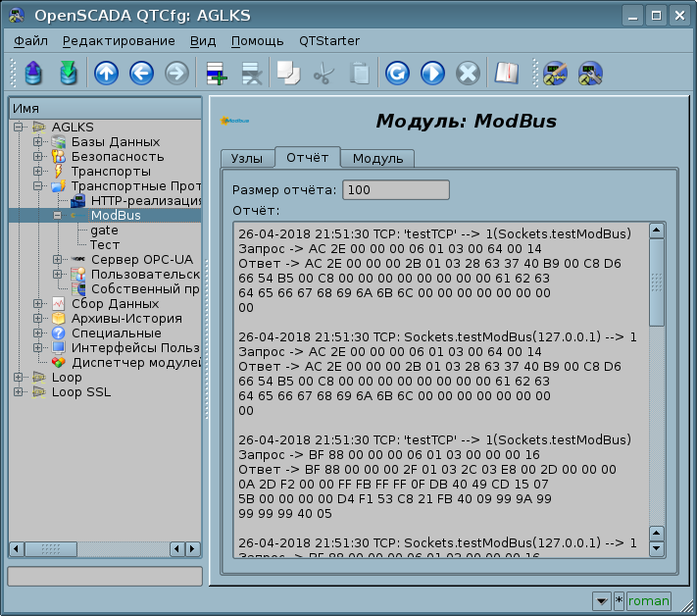Collapse the ModBus tree node
This screenshot has height=616, width=697.
58,216
